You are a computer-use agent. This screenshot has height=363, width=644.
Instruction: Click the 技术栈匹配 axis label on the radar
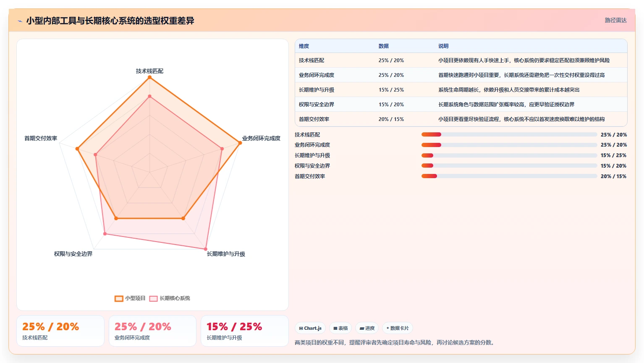click(x=149, y=71)
